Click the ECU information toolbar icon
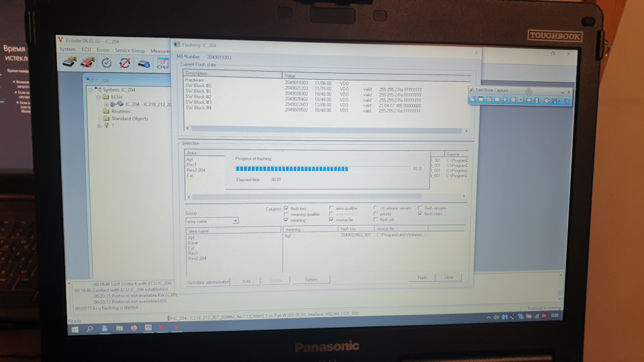Image resolution: width=644 pixels, height=362 pixels. [144, 64]
